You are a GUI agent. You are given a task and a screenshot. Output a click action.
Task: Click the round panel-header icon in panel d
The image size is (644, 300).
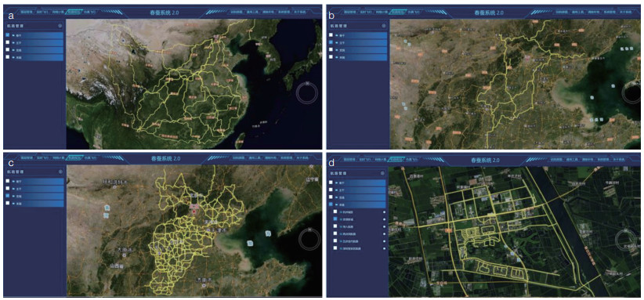(x=383, y=174)
